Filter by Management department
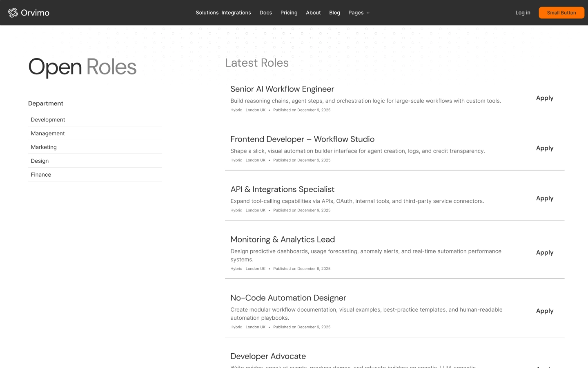This screenshot has width=588, height=368. click(x=95, y=133)
